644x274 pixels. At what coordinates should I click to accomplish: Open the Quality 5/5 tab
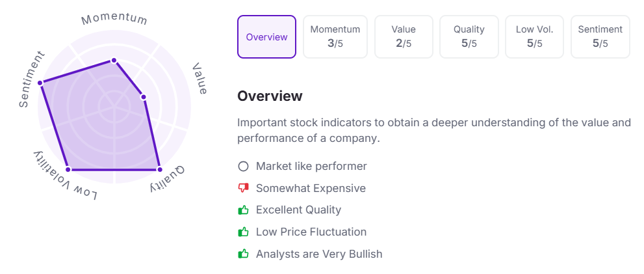pos(469,37)
